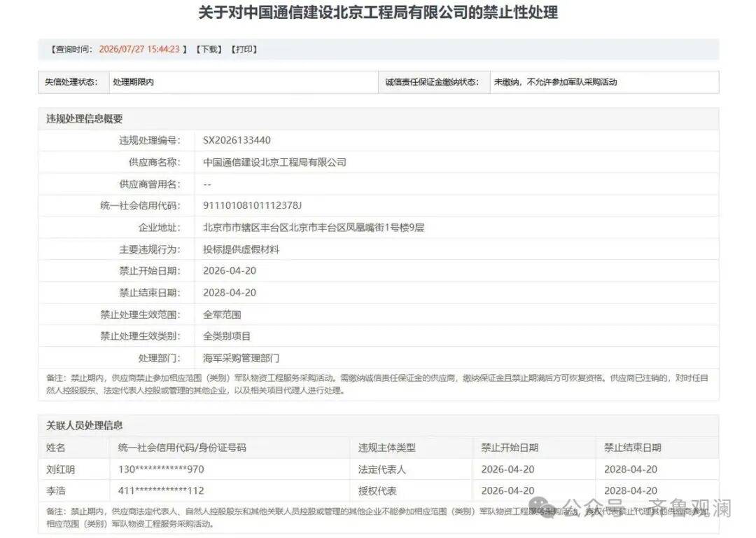Click ID number 411************112
This screenshot has width=756, height=538.
(x=161, y=490)
